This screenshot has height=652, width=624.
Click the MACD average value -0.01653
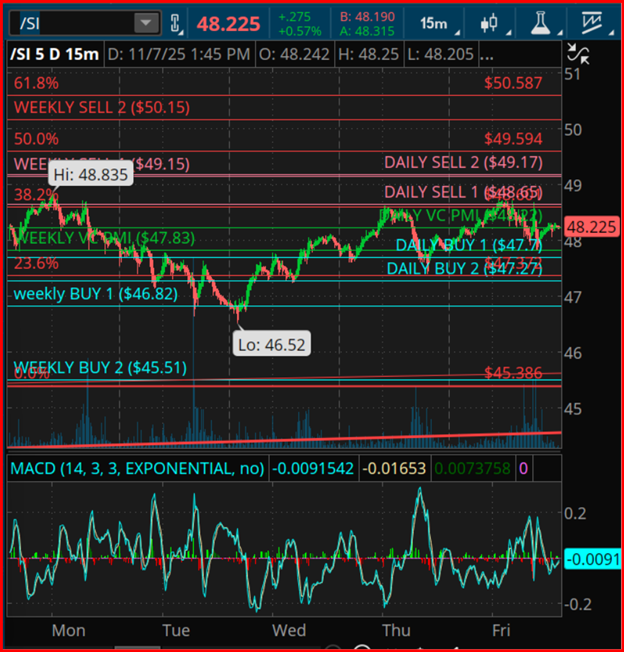pyautogui.click(x=394, y=469)
